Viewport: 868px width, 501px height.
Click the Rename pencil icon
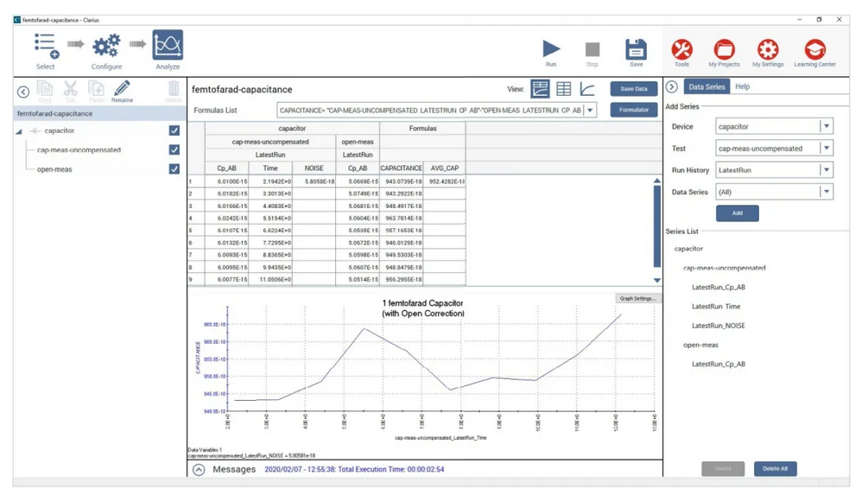pos(122,88)
